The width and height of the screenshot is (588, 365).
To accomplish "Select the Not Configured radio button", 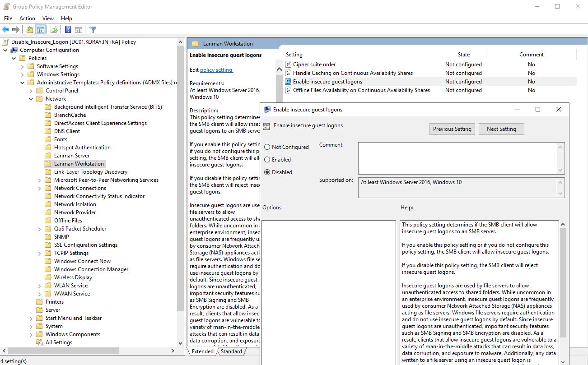I will coord(267,147).
